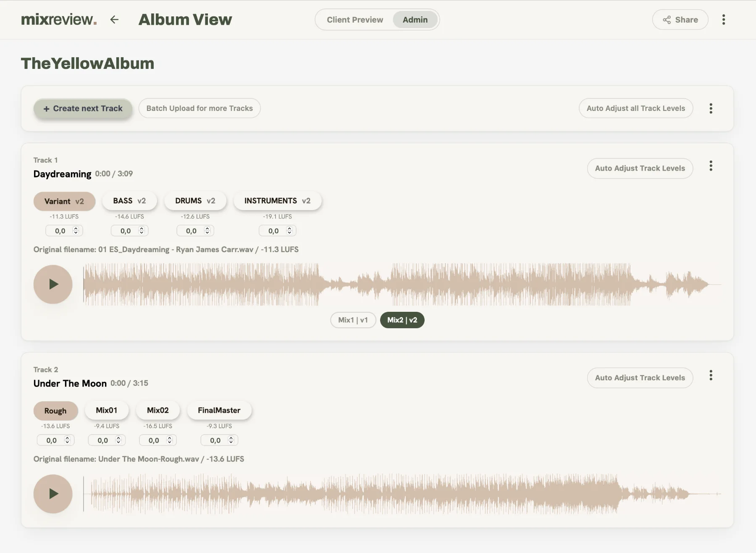This screenshot has width=756, height=553.
Task: Play the Daydreaming track
Action: coord(53,284)
